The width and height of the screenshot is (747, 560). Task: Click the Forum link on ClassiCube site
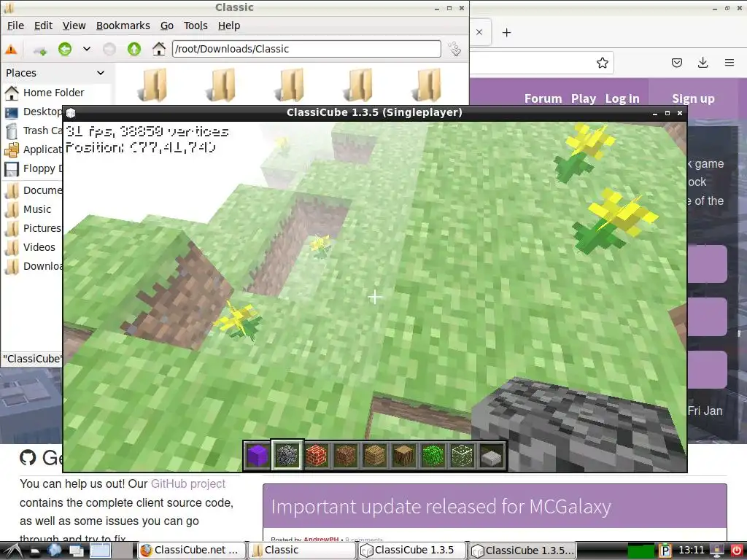click(x=543, y=98)
